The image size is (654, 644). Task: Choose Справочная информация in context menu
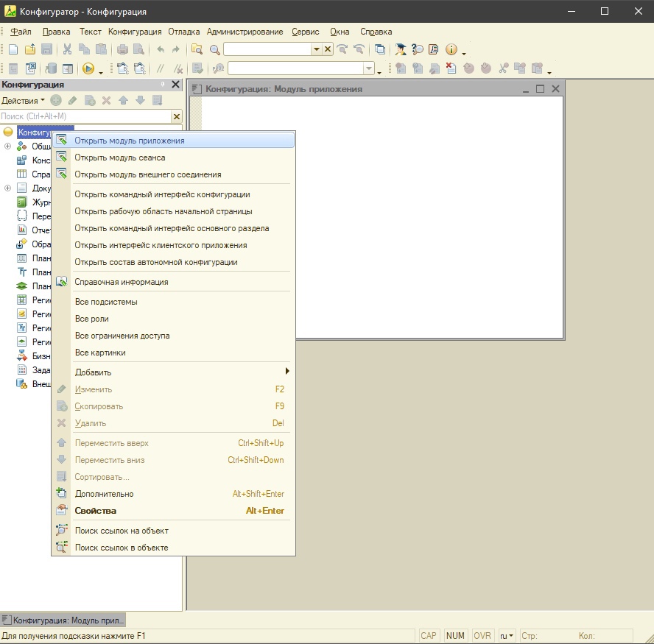click(173, 282)
